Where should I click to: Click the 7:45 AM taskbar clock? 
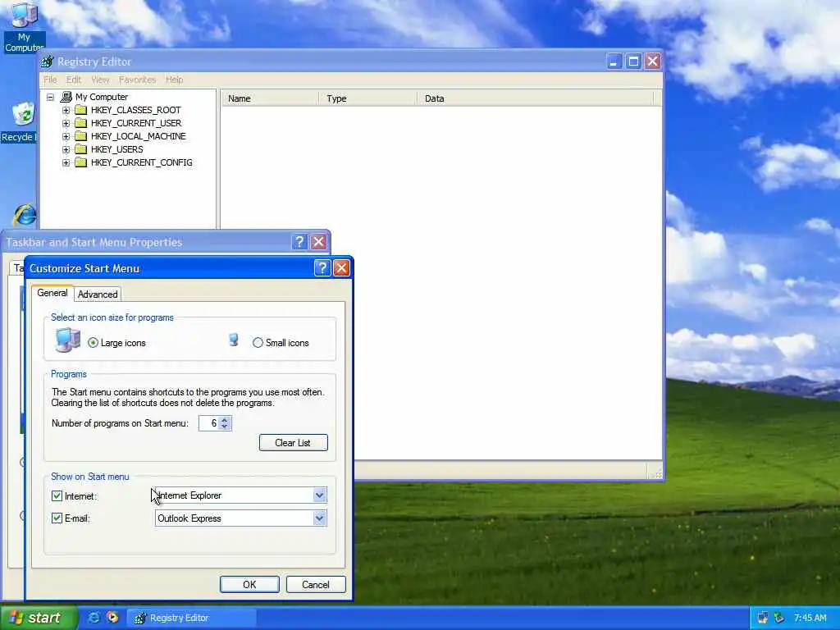pos(810,618)
